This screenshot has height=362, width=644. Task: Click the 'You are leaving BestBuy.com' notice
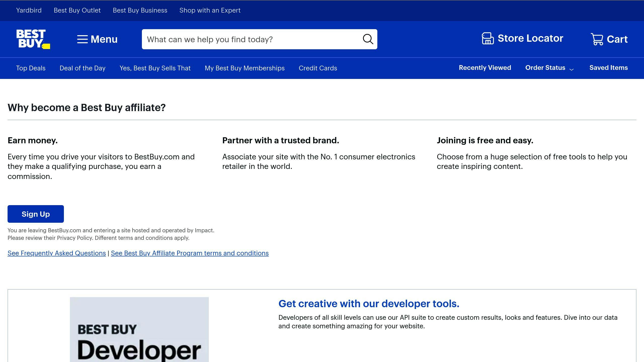pyautogui.click(x=111, y=234)
